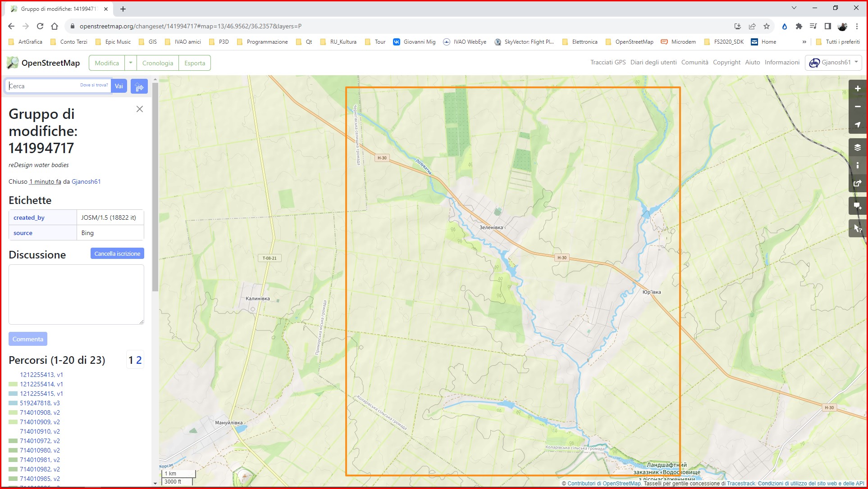The image size is (868, 489).
Task: Bookmark this page with star icon
Action: [x=767, y=26]
